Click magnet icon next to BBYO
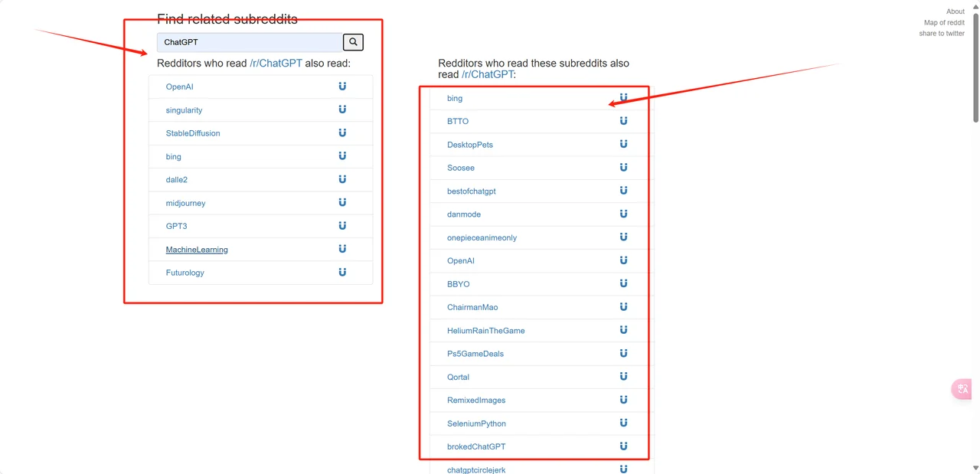The width and height of the screenshot is (980, 474). click(x=623, y=283)
